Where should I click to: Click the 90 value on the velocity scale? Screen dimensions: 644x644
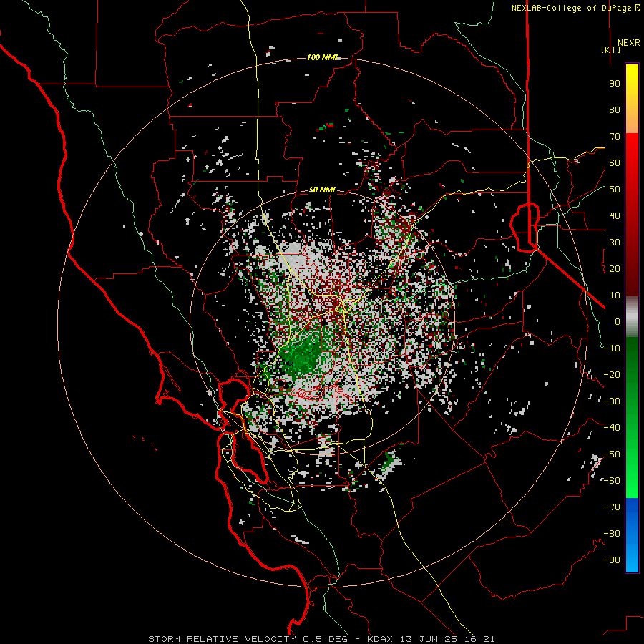point(615,84)
